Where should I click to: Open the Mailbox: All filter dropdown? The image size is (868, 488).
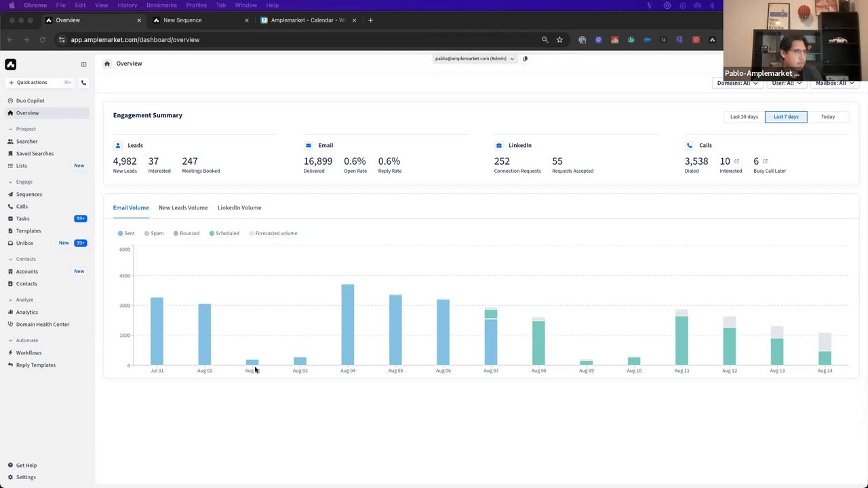(x=834, y=83)
